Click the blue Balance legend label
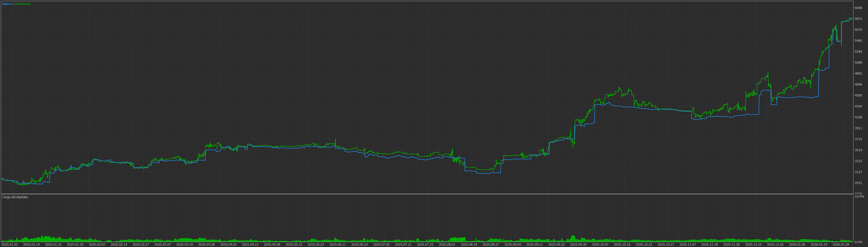868x247 pixels. [x=7, y=4]
